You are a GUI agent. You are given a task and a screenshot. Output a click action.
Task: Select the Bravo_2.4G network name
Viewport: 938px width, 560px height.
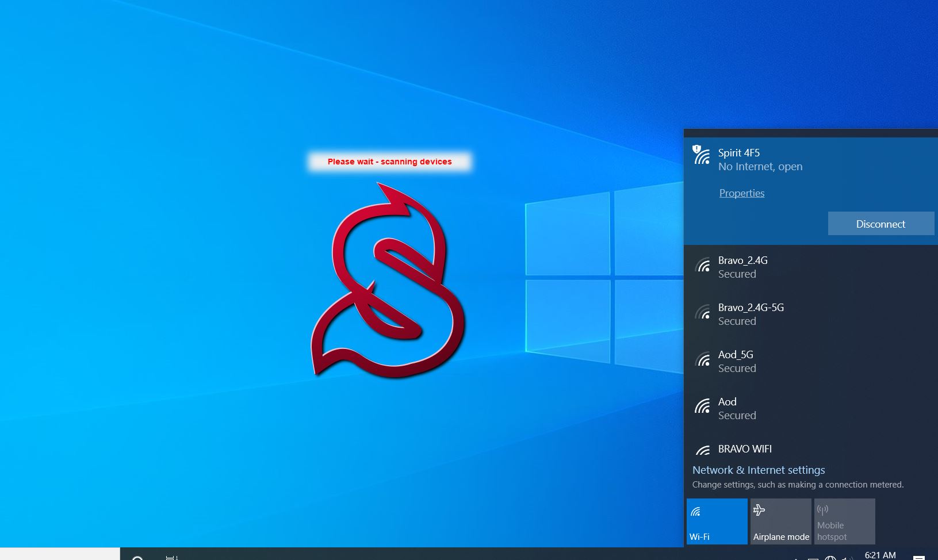coord(742,260)
